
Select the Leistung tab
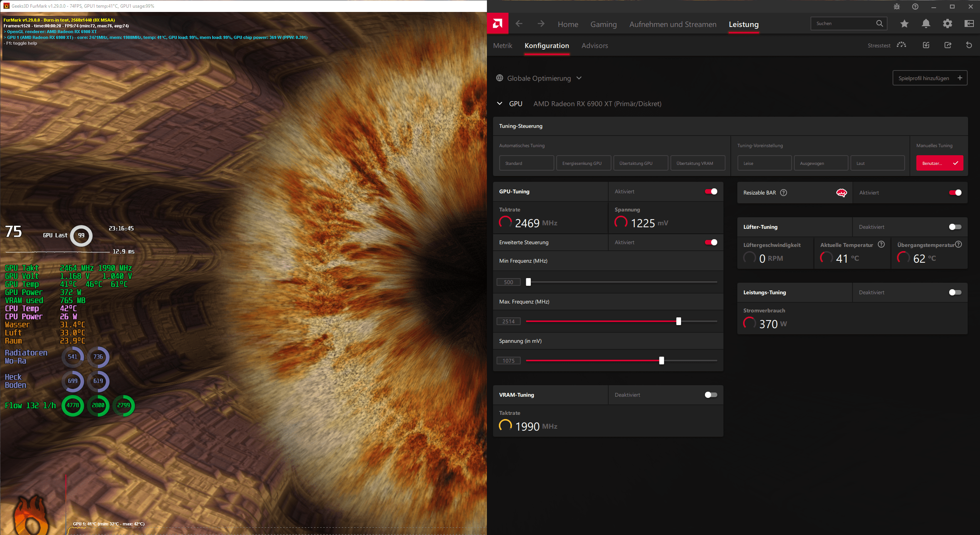(743, 24)
